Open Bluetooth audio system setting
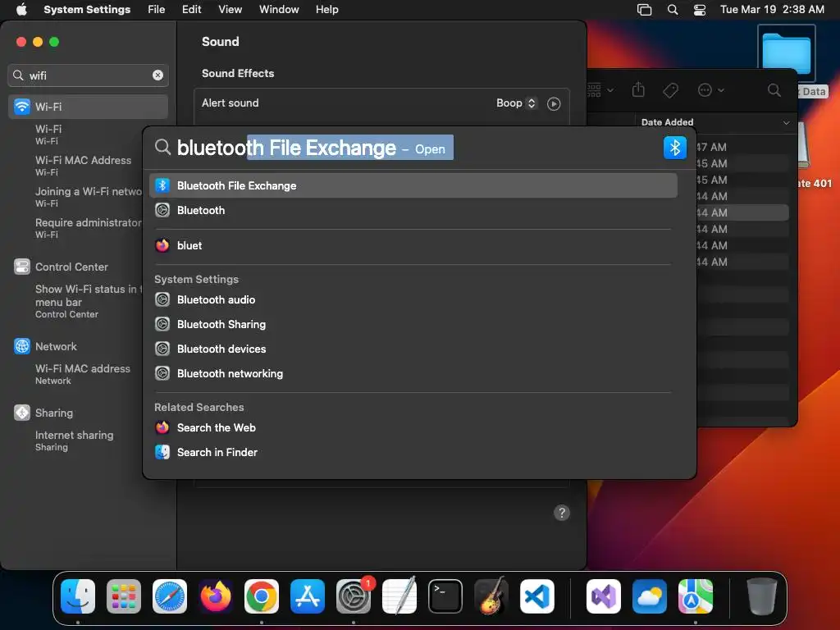This screenshot has width=840, height=630. [x=413, y=299]
